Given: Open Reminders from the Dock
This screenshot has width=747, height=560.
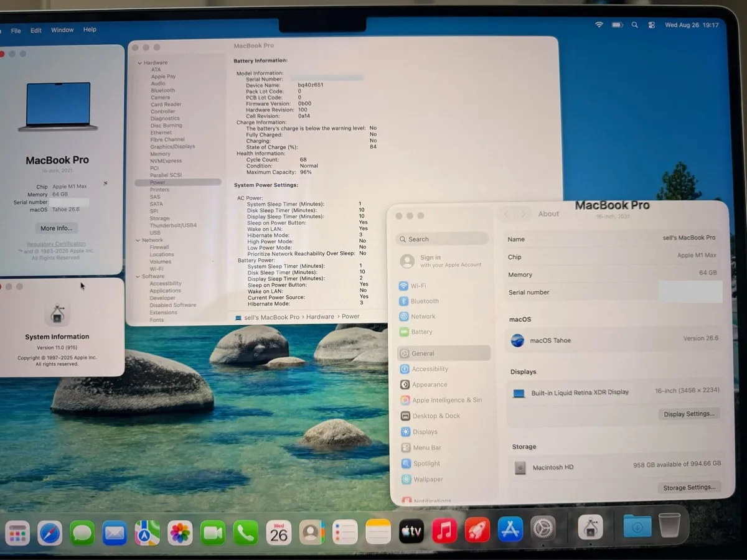Looking at the screenshot, I should (345, 533).
